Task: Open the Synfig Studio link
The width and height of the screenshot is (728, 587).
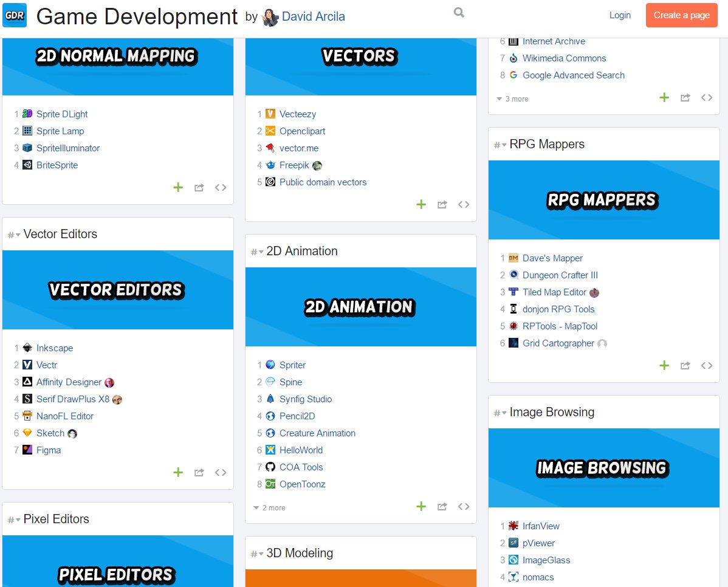Action: tap(306, 399)
